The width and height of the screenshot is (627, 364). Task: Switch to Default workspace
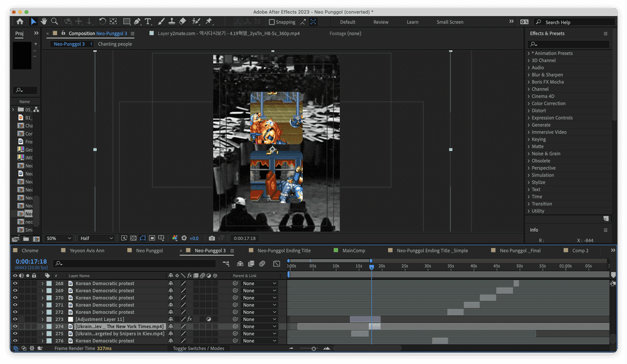pyautogui.click(x=347, y=22)
